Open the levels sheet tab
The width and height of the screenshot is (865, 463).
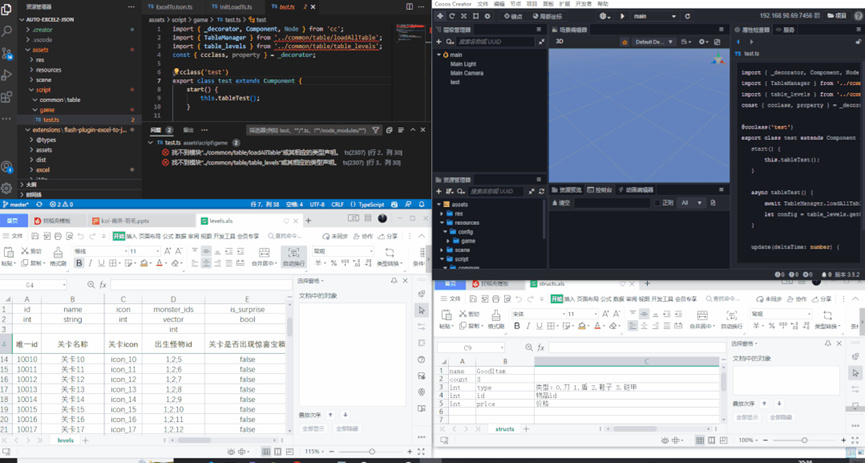65,440
